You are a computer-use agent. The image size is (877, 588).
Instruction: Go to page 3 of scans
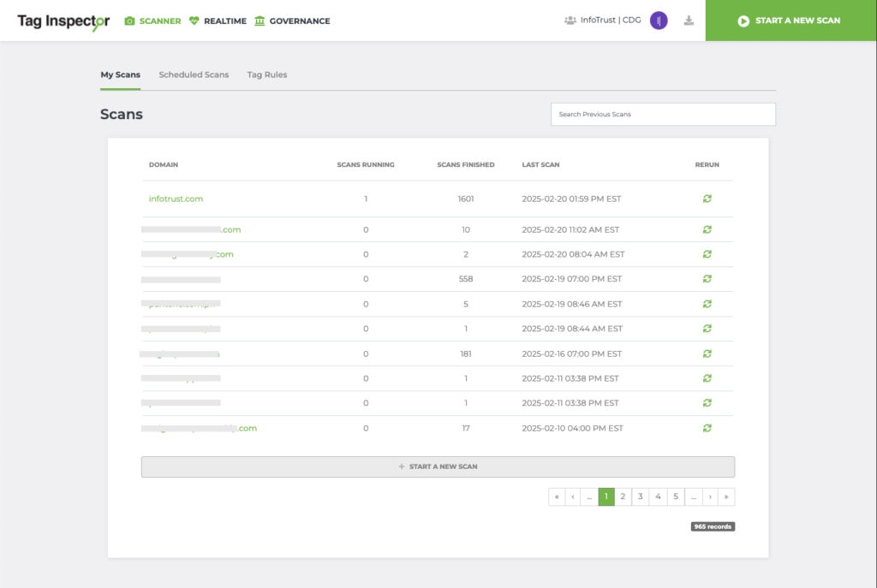641,496
